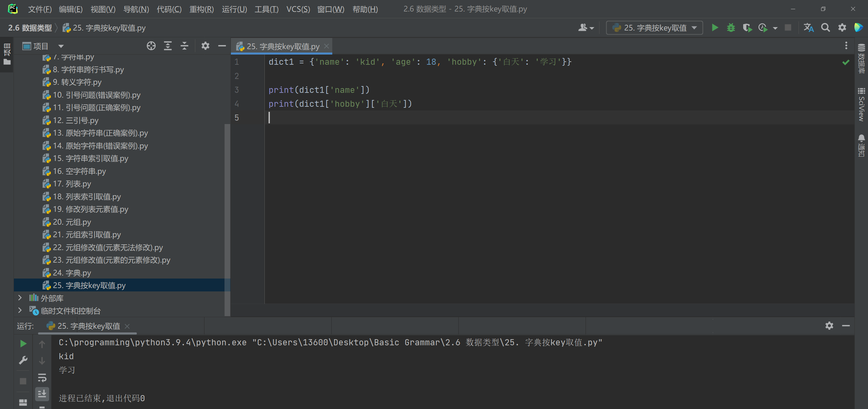Open file 20. 元组.py in tree
Viewport: 868px width, 409px height.
point(72,222)
